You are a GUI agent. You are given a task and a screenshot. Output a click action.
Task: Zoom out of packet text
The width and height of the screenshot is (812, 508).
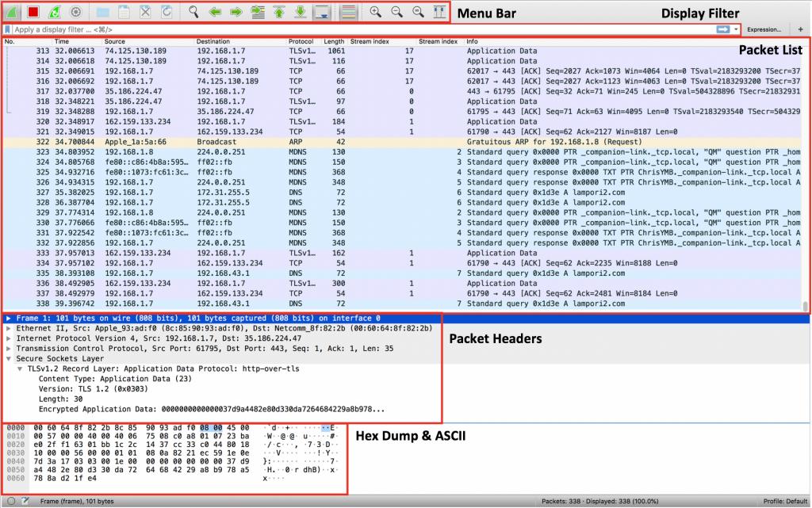(x=396, y=11)
